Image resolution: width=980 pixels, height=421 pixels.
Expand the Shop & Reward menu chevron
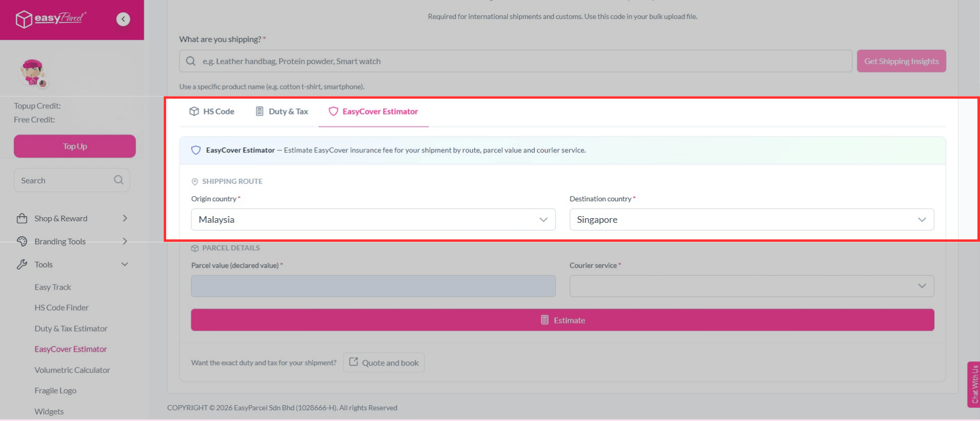click(x=125, y=218)
